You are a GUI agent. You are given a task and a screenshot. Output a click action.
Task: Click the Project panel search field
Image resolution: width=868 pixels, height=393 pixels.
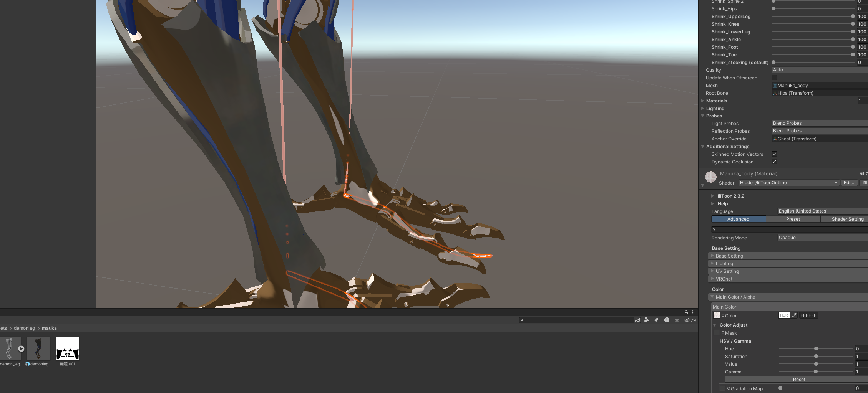[x=576, y=320]
